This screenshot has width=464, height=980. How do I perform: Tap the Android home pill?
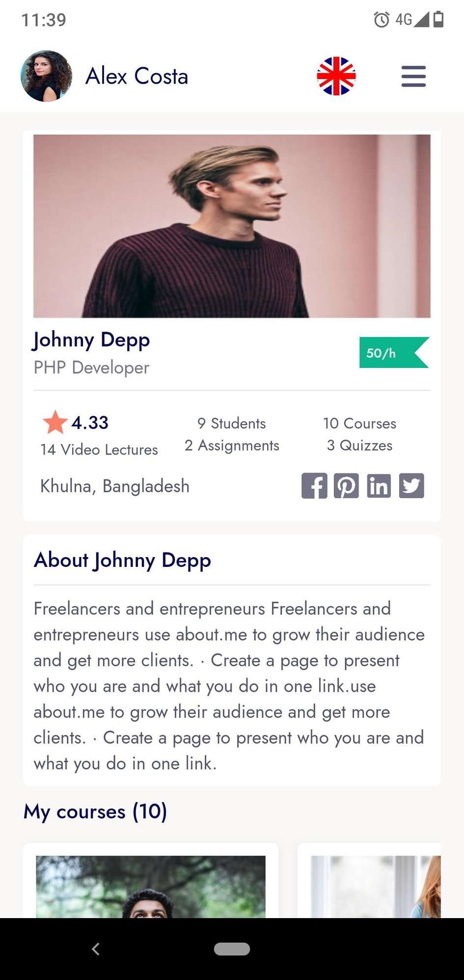click(232, 949)
